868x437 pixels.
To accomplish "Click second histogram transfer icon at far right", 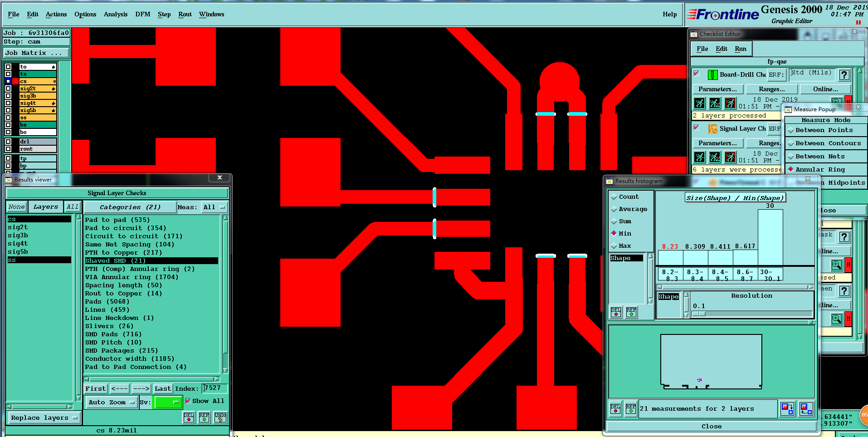I will [x=806, y=409].
